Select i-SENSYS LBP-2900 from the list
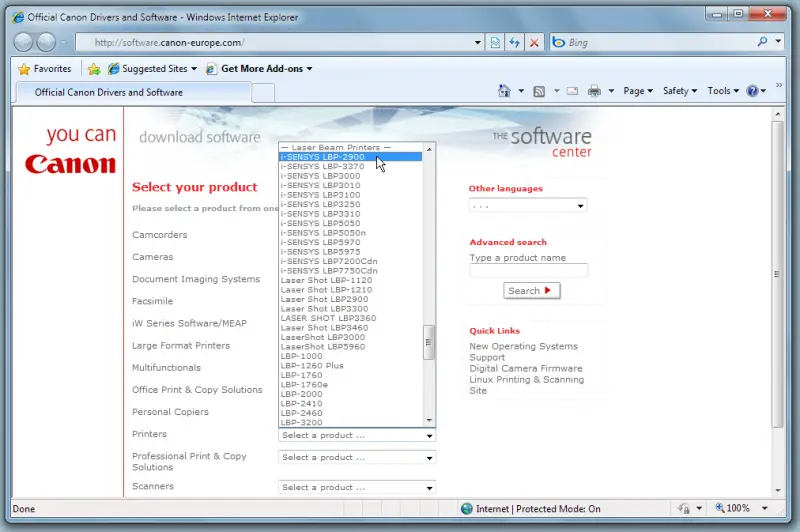This screenshot has width=800, height=532. [x=351, y=157]
